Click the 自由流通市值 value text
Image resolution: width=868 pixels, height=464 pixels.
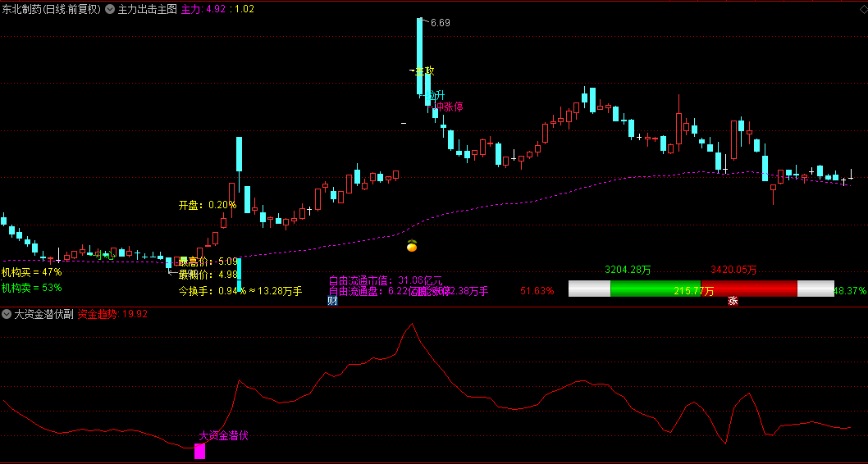386,280
